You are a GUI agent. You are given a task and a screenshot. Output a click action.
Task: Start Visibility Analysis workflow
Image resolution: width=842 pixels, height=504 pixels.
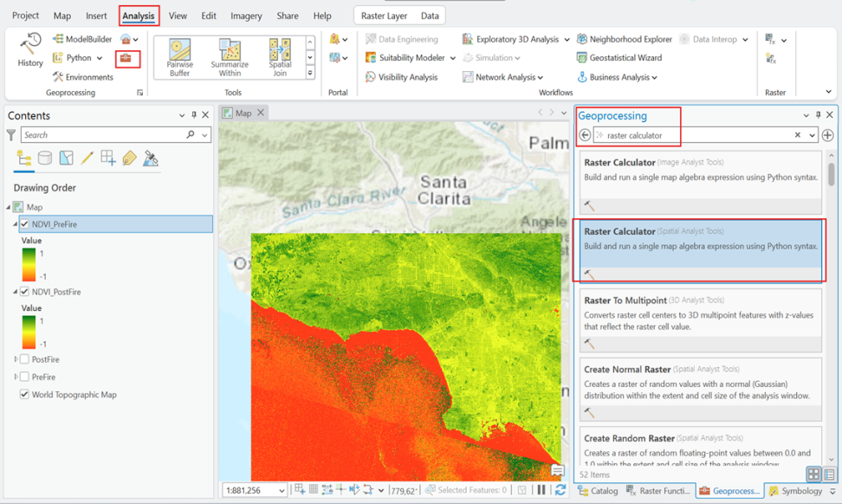click(x=402, y=77)
